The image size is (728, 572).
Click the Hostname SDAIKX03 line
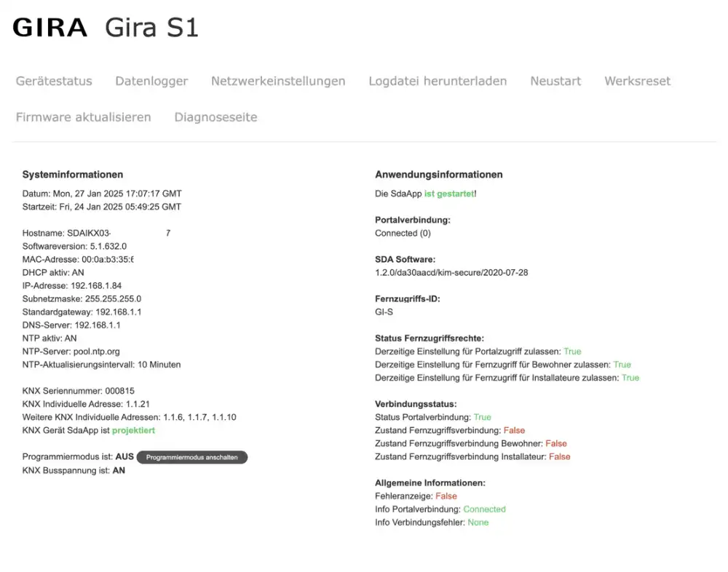click(x=96, y=233)
